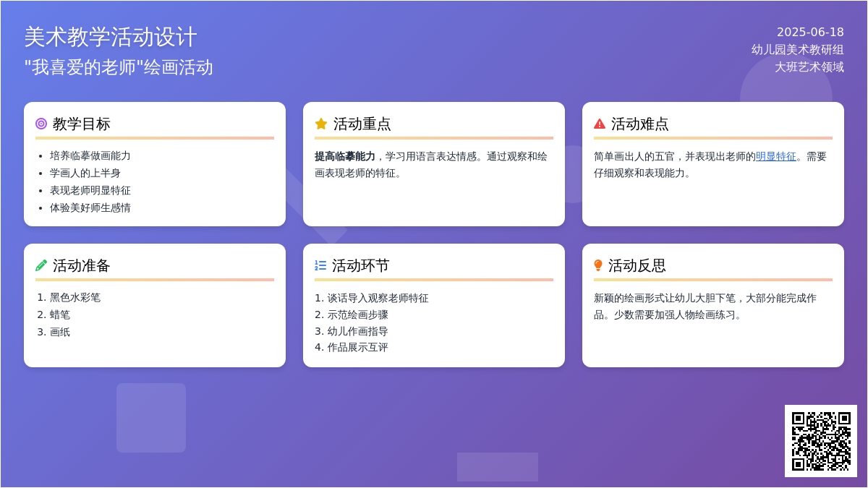Click the target icon beside 教学目标
The width and height of the screenshot is (868, 488).
click(41, 124)
